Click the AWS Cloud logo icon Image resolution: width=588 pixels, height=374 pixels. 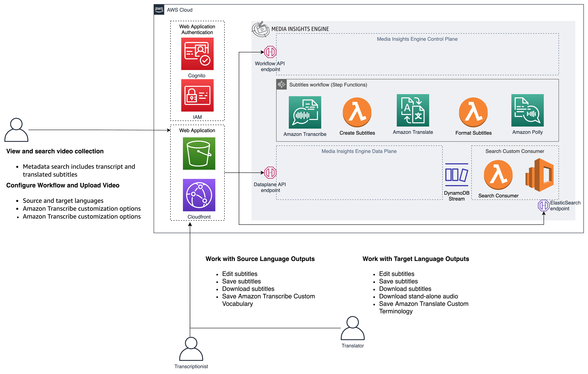(x=159, y=10)
